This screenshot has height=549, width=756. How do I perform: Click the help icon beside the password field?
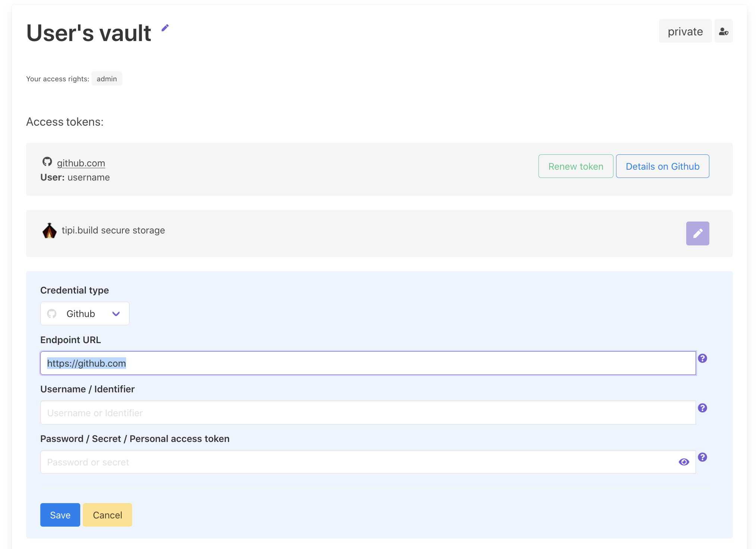[x=703, y=457]
